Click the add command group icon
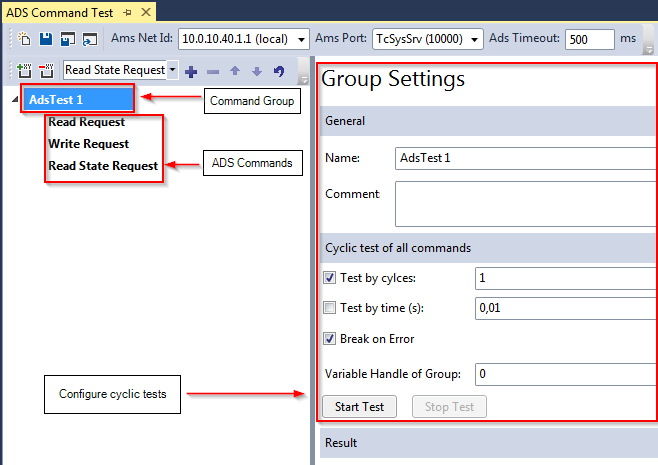The width and height of the screenshot is (658, 465). (24, 71)
